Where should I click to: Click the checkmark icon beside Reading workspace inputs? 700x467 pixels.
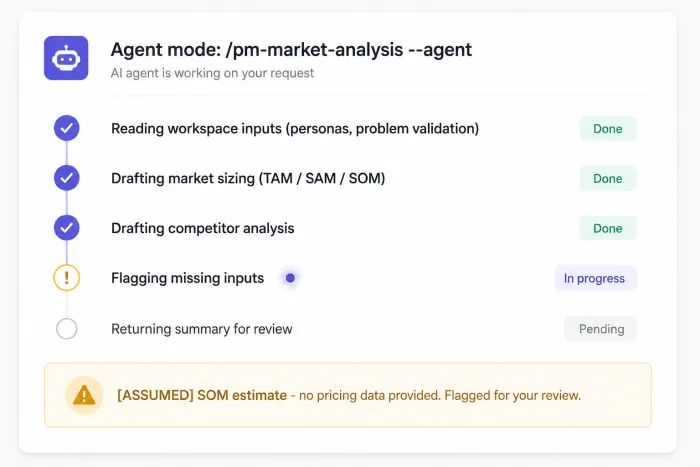(67, 128)
